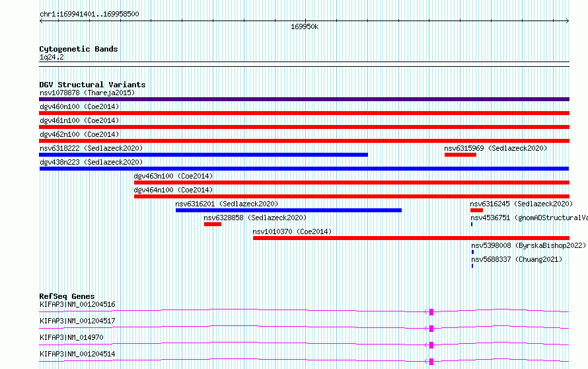Image resolution: width=588 pixels, height=369 pixels.
Task: Click the left arrow end of the ruler
Action: point(41,21)
